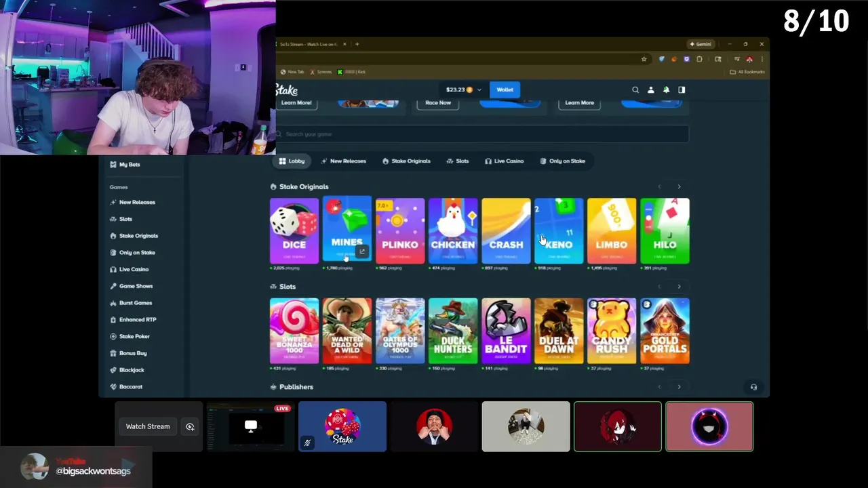
Task: Switch to the Only on Stake tab
Action: click(x=563, y=161)
